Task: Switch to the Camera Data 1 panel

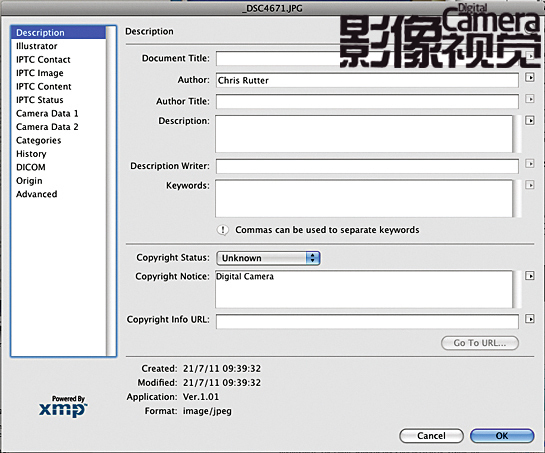Action: point(47,113)
